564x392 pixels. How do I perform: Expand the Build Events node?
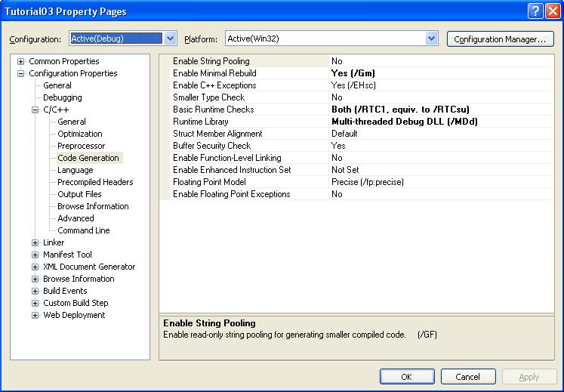[35, 292]
